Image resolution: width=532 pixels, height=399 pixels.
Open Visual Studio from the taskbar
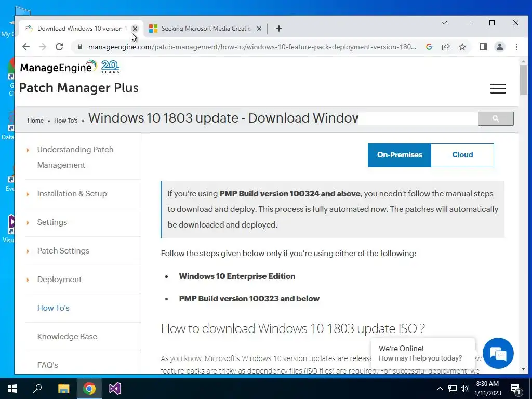coord(115,389)
